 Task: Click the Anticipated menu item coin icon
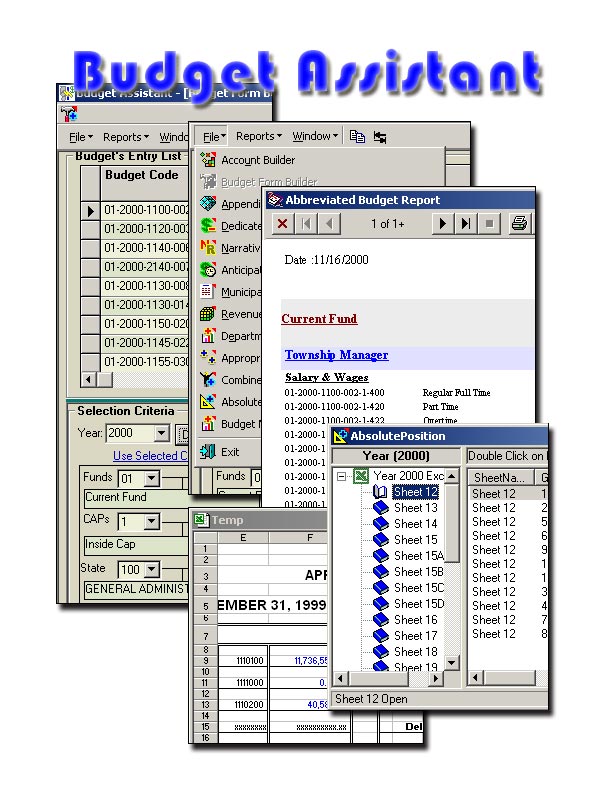[x=208, y=270]
